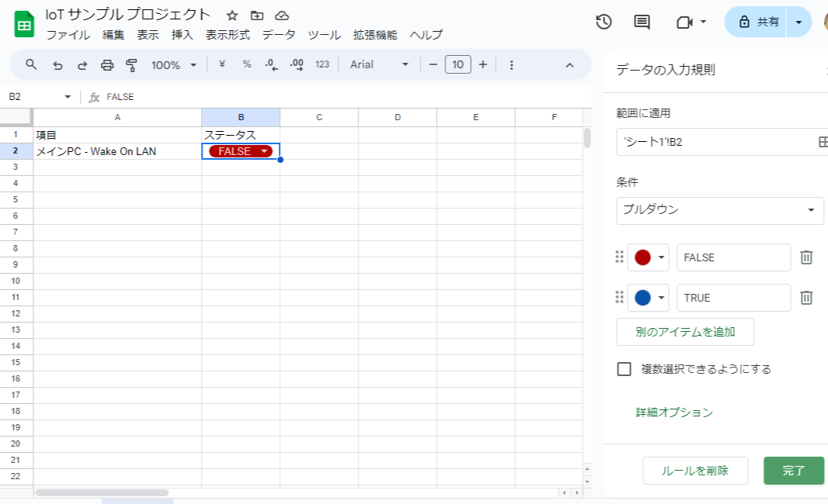Open the Arial font dropdown

point(379,64)
